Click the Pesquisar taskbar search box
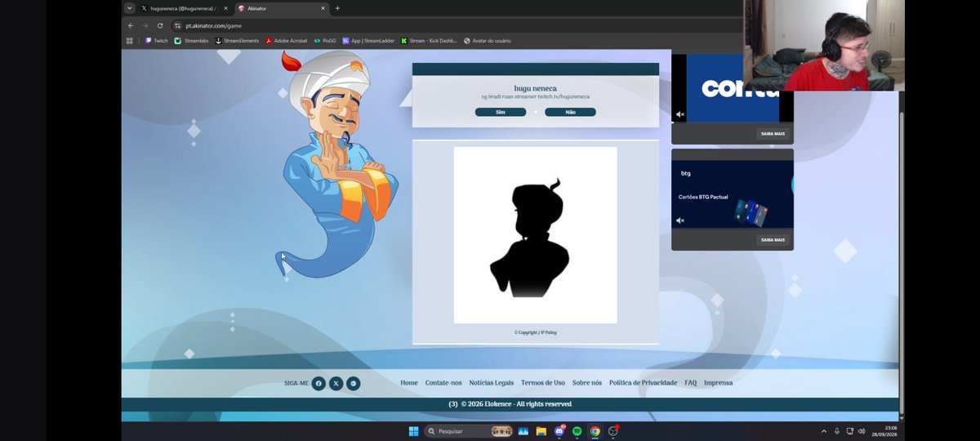This screenshot has width=980, height=441. (x=468, y=431)
